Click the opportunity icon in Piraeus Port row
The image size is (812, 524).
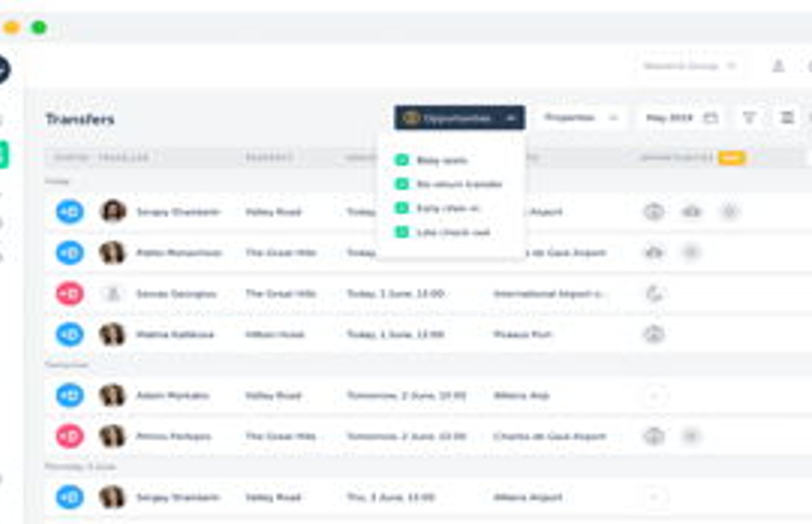pos(654,334)
